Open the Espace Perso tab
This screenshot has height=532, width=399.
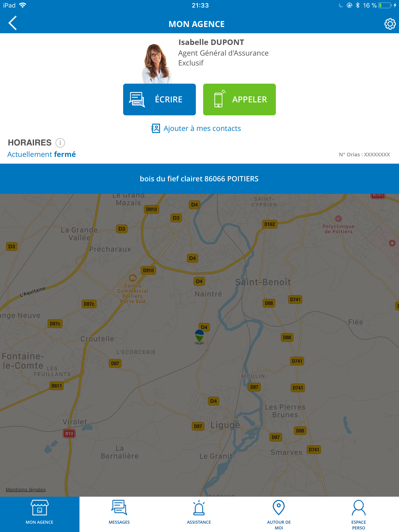359,514
